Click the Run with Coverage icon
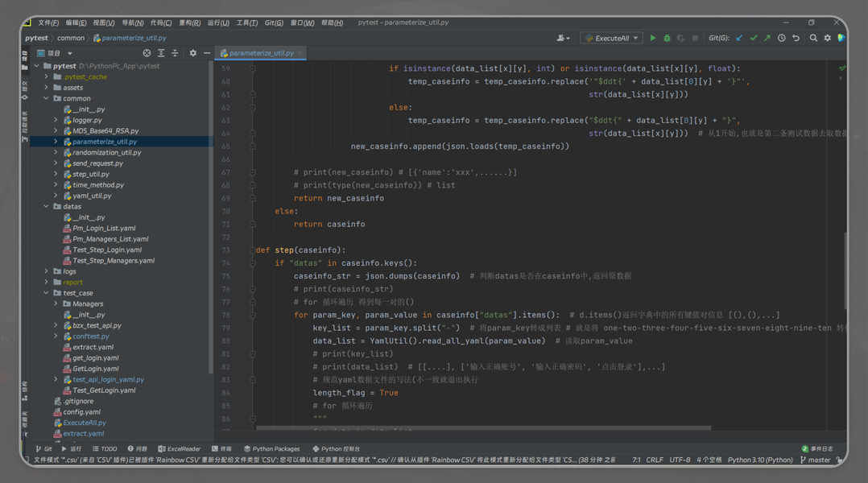The width and height of the screenshot is (868, 483). click(x=681, y=38)
